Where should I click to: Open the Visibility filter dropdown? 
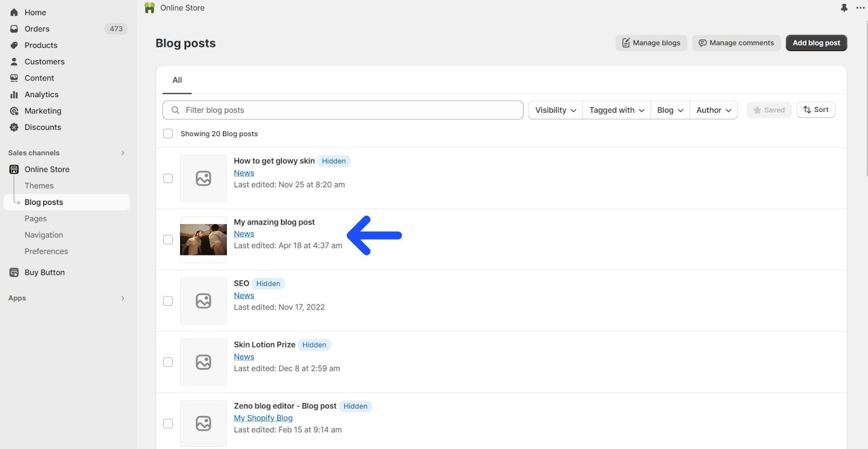click(x=556, y=110)
